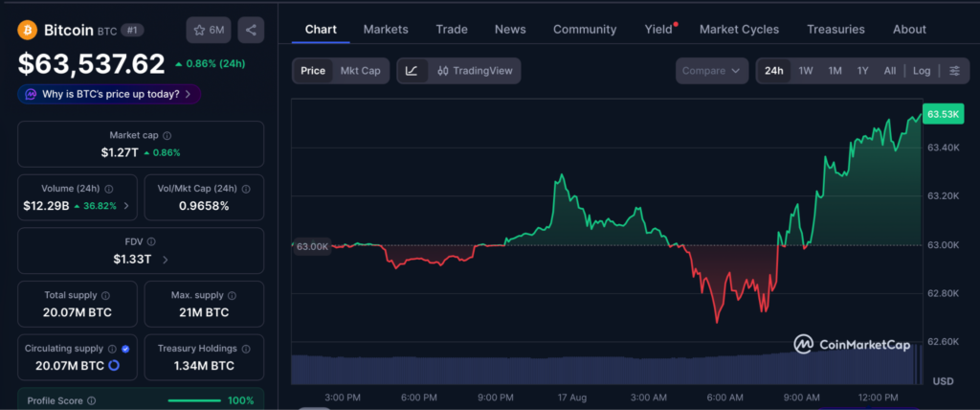Click info icon next to Market cap

point(167,135)
